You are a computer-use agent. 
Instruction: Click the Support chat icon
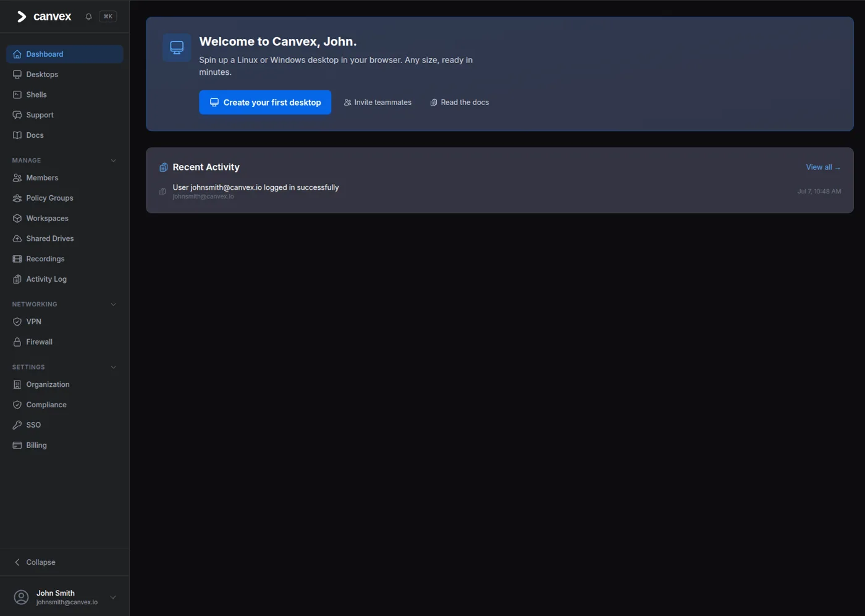17,115
